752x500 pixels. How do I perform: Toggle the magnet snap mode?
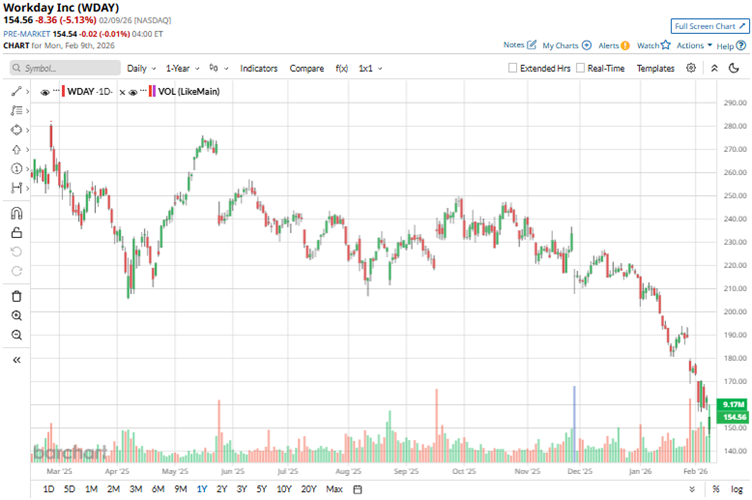point(16,213)
